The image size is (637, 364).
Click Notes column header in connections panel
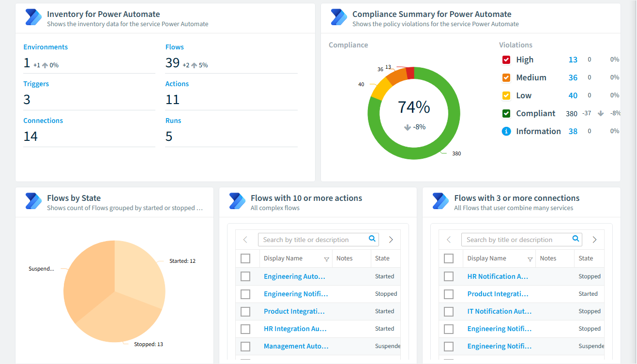click(548, 258)
